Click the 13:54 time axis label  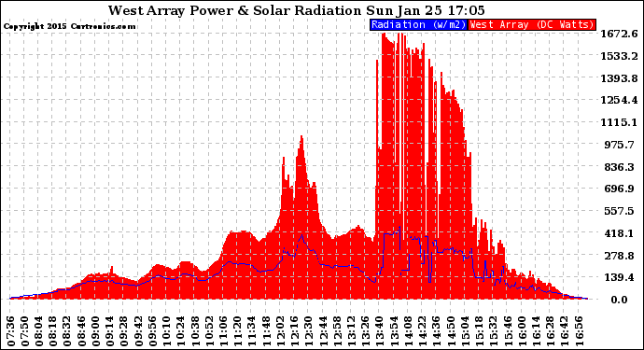394,331
